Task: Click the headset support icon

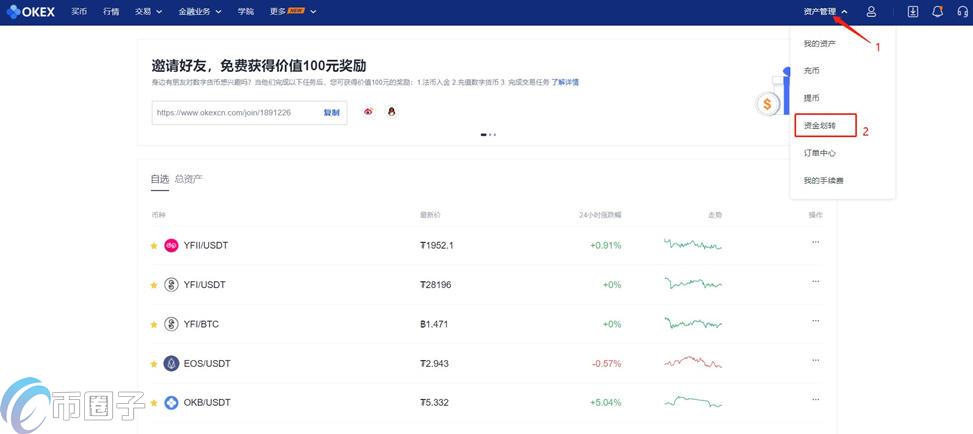Action: click(961, 12)
